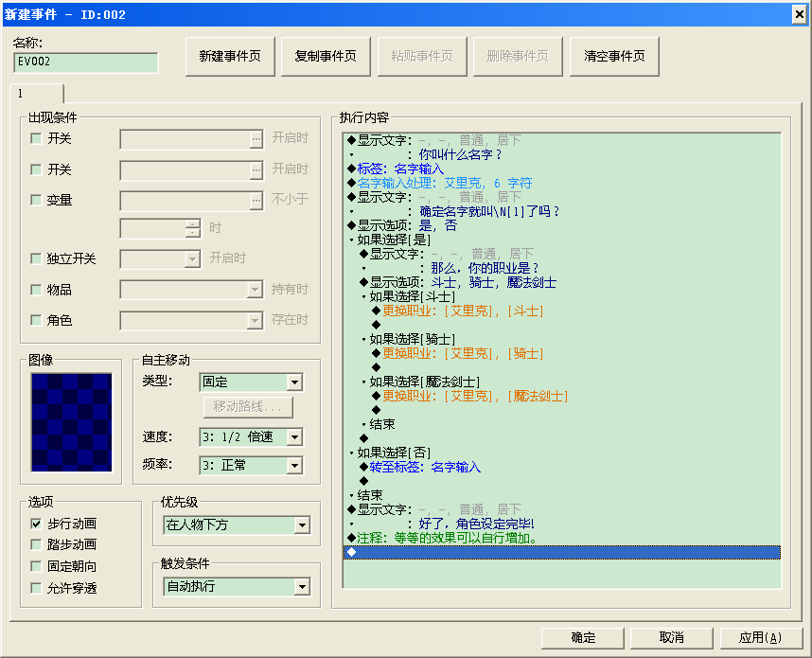Screen dimensions: 812x658
Task: Enable the 角色 condition checkbox
Action: pyautogui.click(x=36, y=320)
